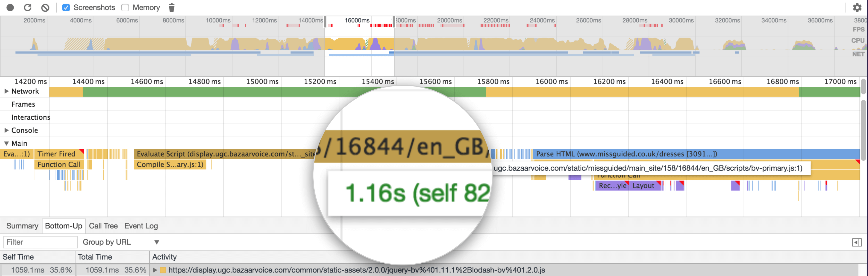Disable the Screenshots checkbox
The height and width of the screenshot is (276, 868).
[66, 7]
